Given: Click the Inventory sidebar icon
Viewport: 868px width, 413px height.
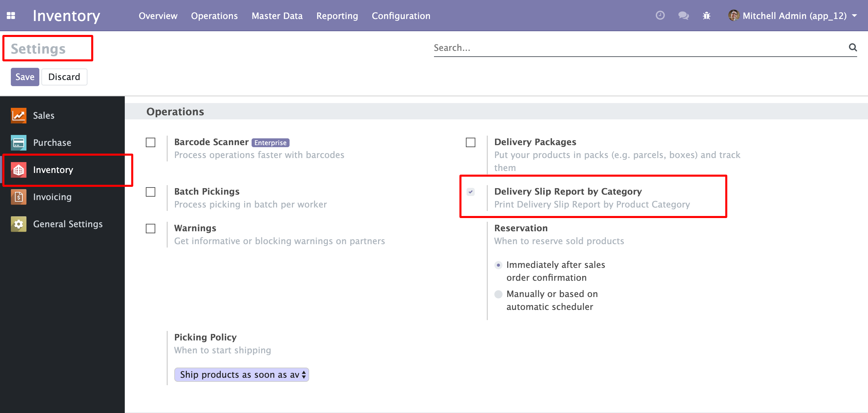Looking at the screenshot, I should tap(19, 170).
